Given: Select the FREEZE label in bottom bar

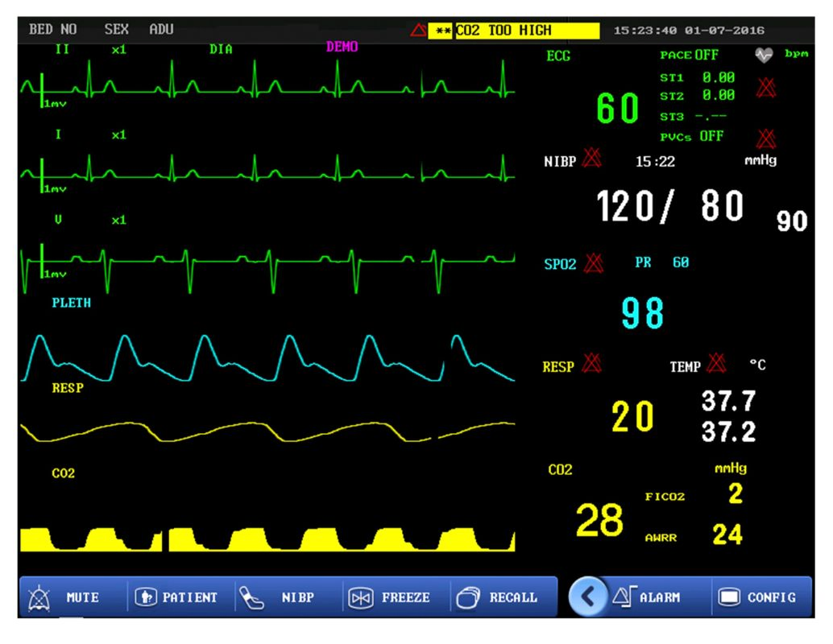Looking at the screenshot, I should coord(405,598).
